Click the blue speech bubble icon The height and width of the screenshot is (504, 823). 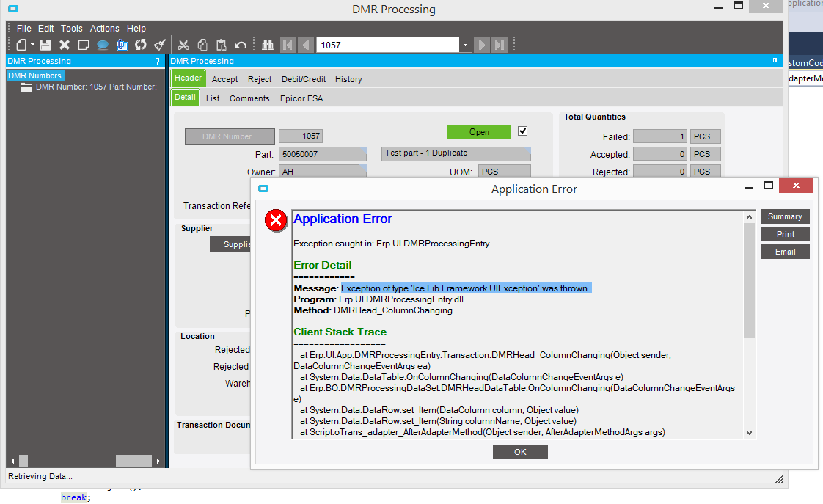pyautogui.click(x=103, y=45)
